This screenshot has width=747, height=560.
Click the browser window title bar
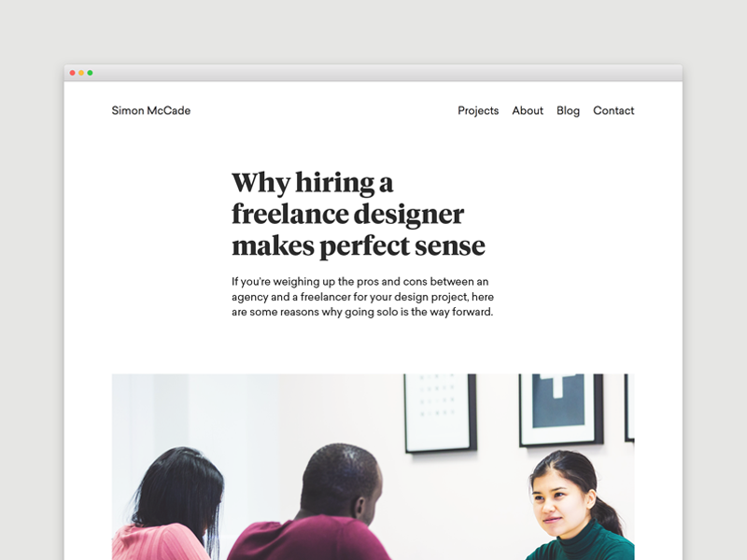click(x=373, y=73)
